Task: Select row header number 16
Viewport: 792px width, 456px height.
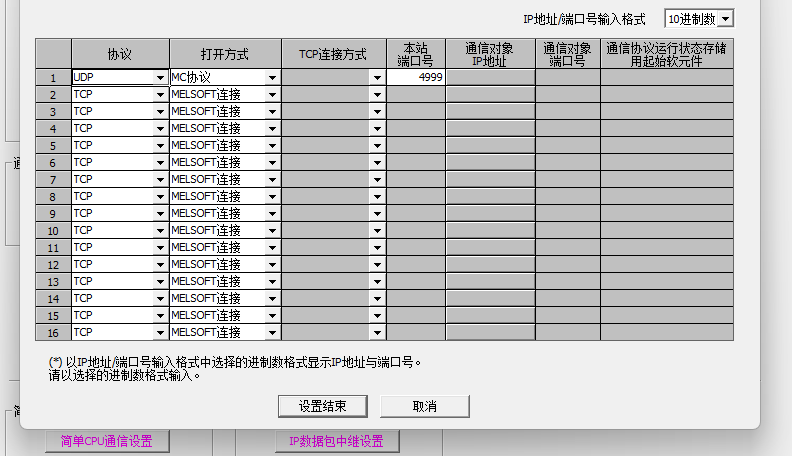Action: click(x=53, y=332)
